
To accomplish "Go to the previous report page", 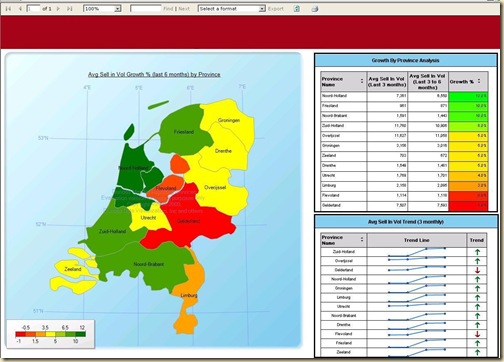I will pyautogui.click(x=20, y=9).
